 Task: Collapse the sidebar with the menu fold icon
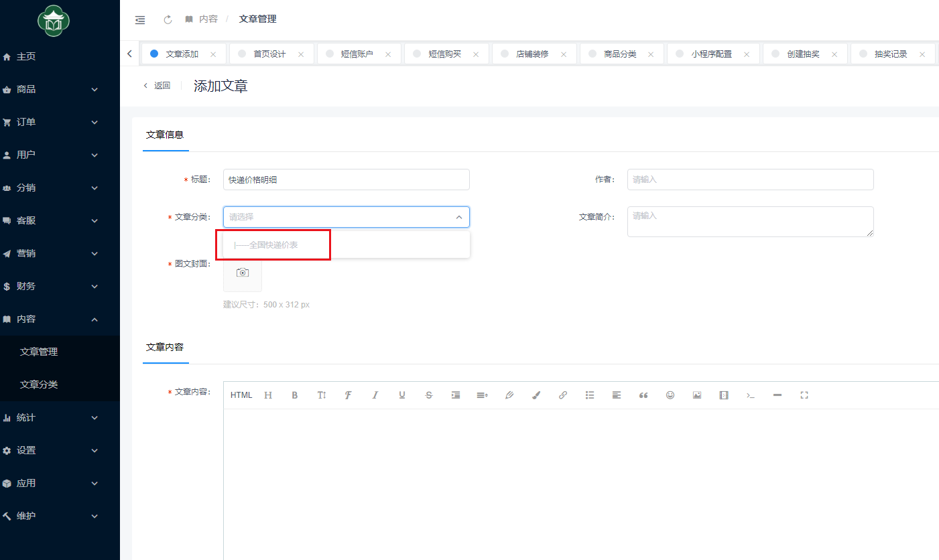click(140, 20)
